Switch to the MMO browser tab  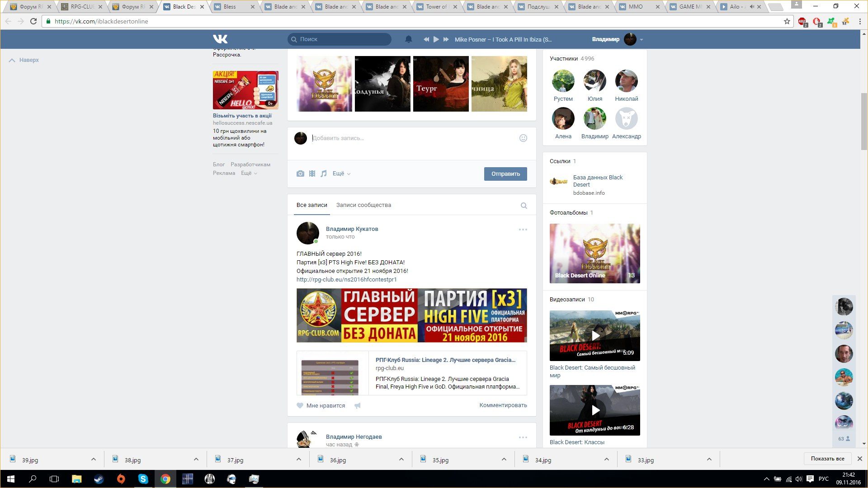[639, 7]
